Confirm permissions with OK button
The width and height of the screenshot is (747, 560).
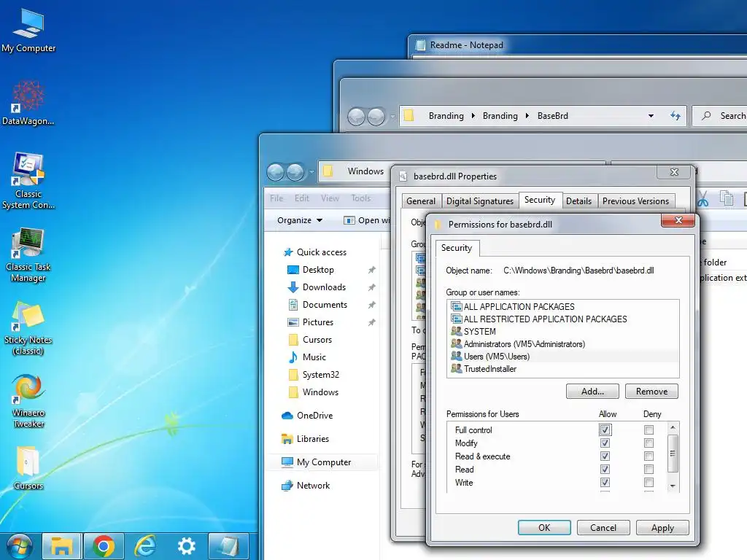coord(544,528)
